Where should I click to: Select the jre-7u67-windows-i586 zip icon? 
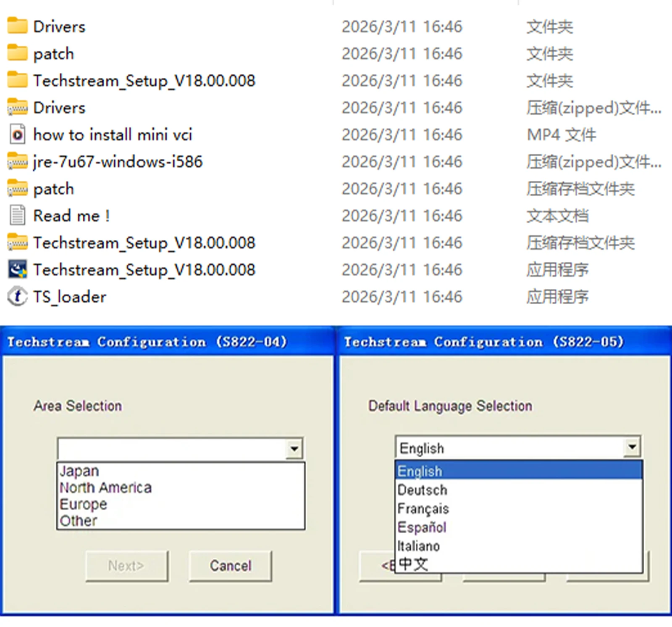pyautogui.click(x=17, y=161)
